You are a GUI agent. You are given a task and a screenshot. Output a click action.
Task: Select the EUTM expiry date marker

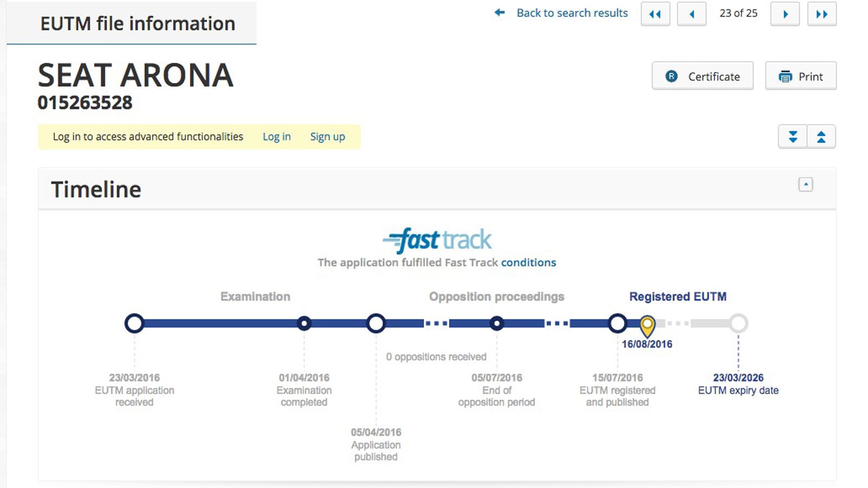coord(738,323)
